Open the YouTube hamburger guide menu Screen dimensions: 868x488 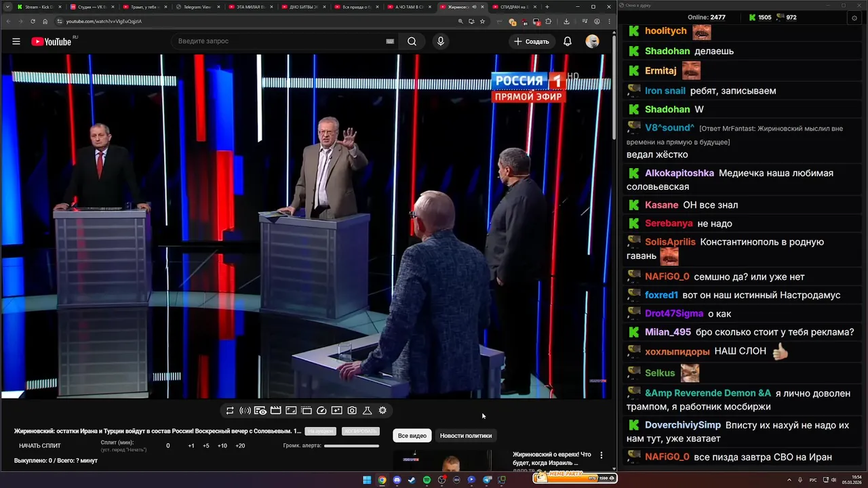pos(16,41)
